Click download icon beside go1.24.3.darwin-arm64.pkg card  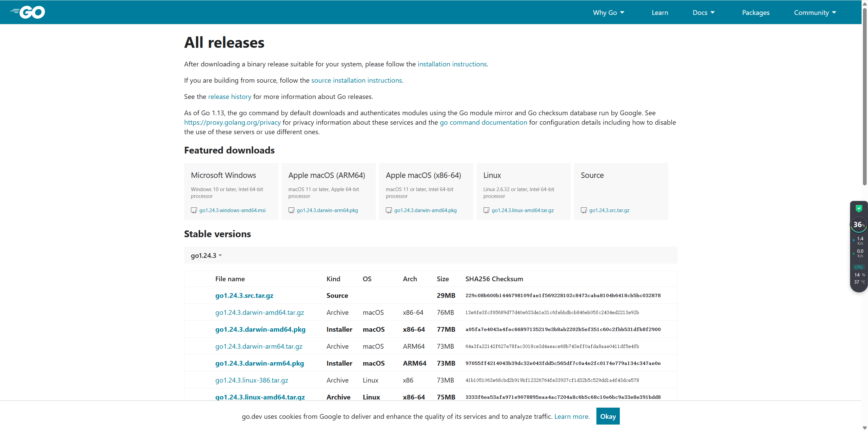coord(291,210)
